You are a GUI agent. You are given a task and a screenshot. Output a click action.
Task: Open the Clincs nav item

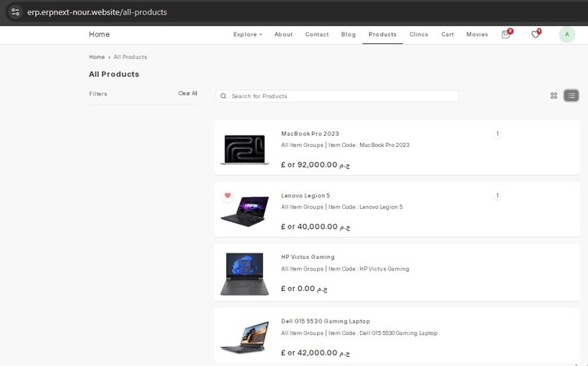418,34
